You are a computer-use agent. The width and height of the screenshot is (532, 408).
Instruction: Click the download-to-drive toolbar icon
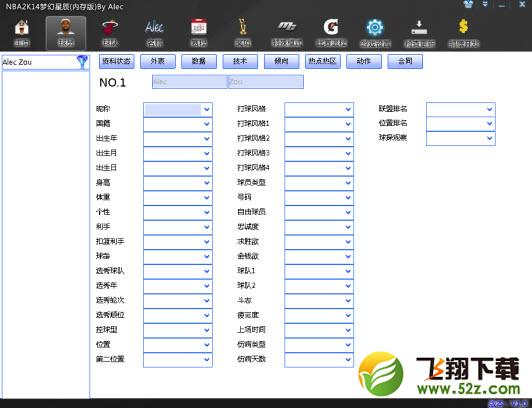[x=419, y=27]
